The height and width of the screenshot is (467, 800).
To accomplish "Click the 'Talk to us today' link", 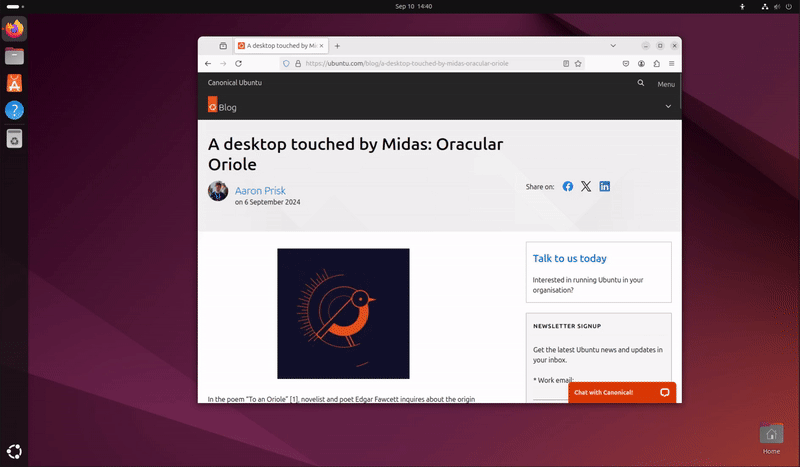I will click(569, 258).
